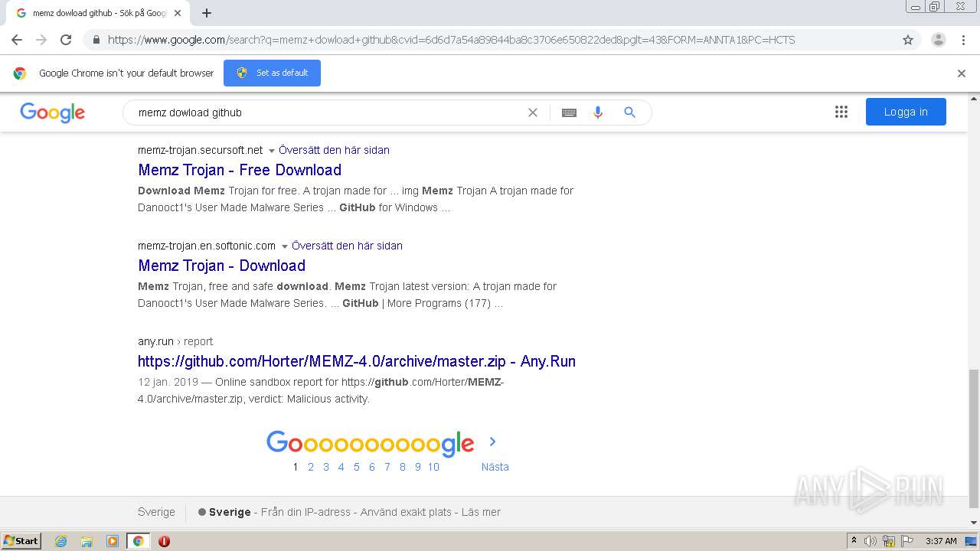
Task: Launch Internet Explorer from the taskbar
Action: (x=61, y=541)
